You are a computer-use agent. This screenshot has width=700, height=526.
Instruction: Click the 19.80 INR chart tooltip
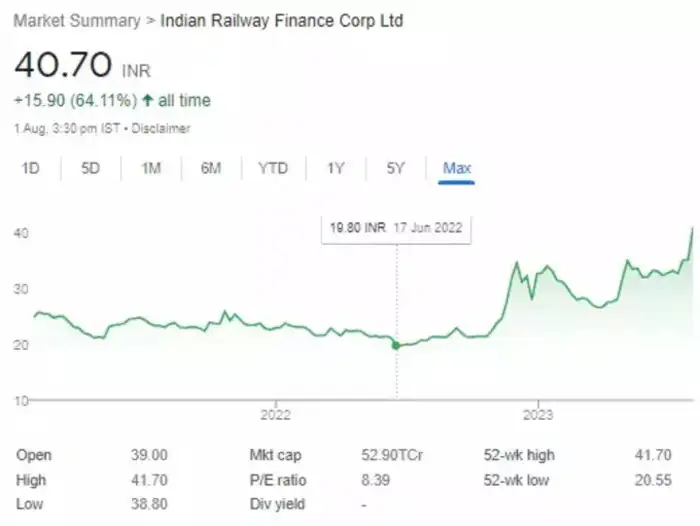(x=397, y=228)
